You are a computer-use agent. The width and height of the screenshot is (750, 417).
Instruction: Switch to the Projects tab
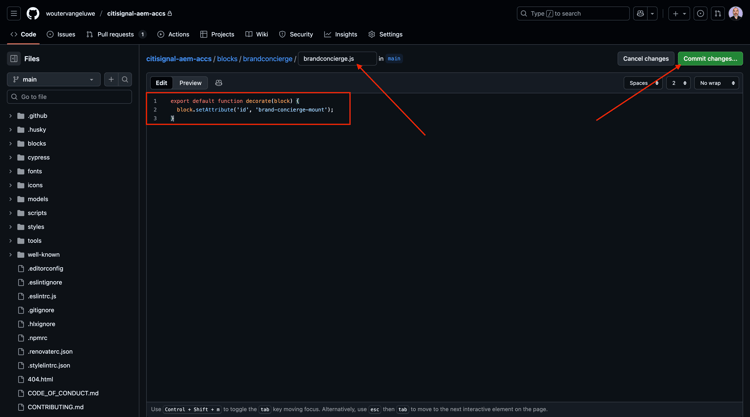(x=217, y=34)
